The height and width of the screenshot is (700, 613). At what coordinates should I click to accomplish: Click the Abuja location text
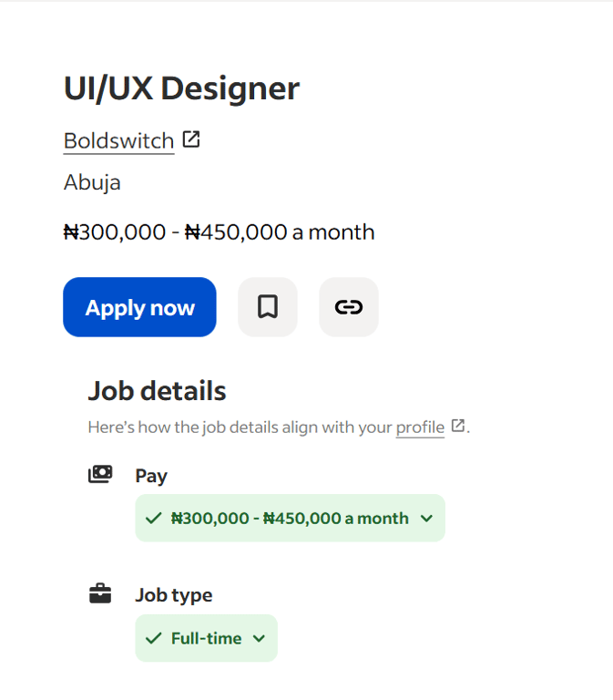(x=92, y=182)
